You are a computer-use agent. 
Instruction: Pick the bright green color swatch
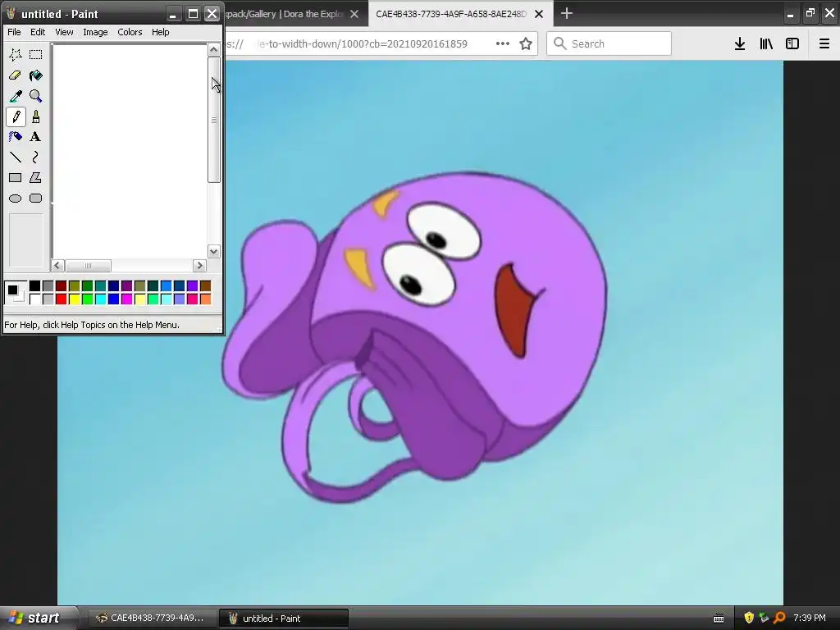87,299
